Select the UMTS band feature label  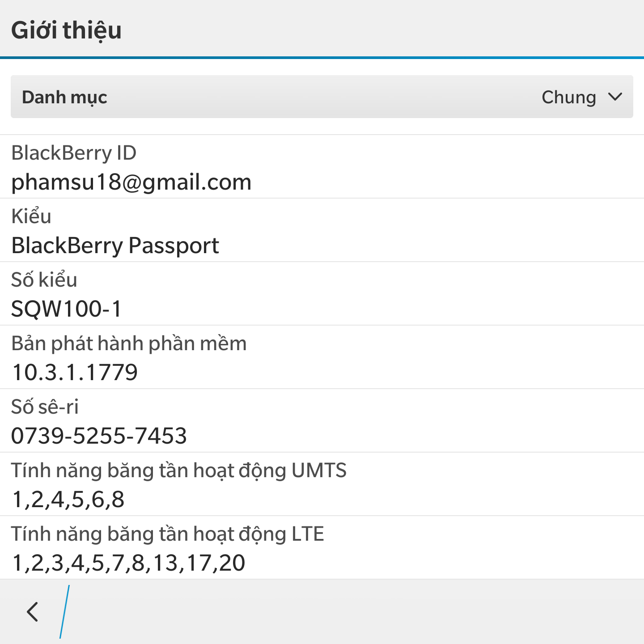[178, 470]
